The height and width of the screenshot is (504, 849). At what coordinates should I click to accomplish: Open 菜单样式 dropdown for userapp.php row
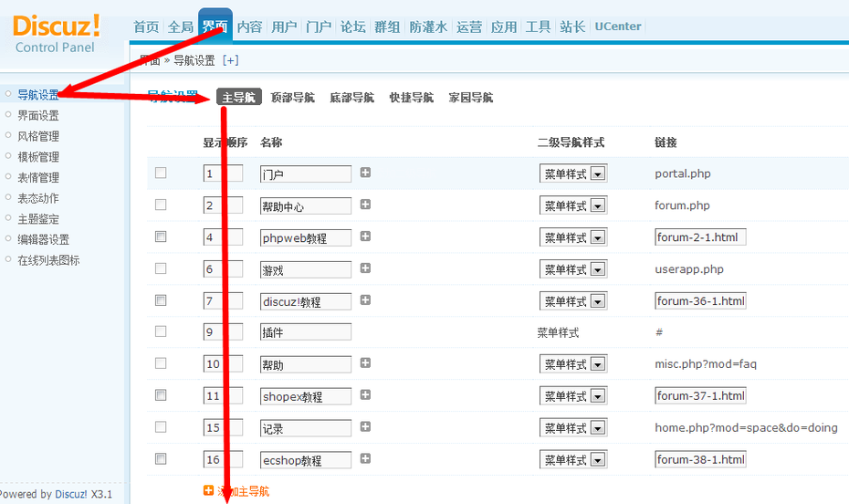(573, 269)
